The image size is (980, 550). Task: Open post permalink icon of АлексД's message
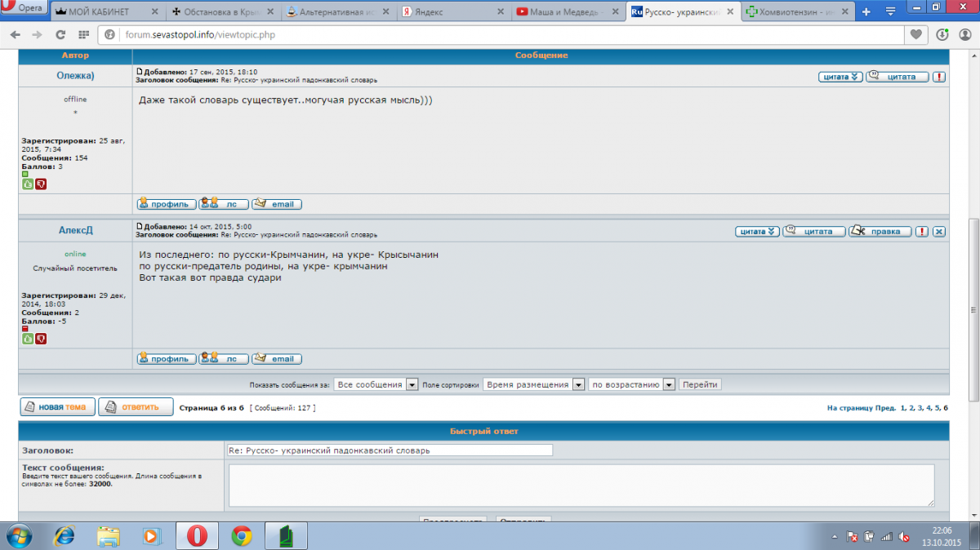[x=139, y=226]
